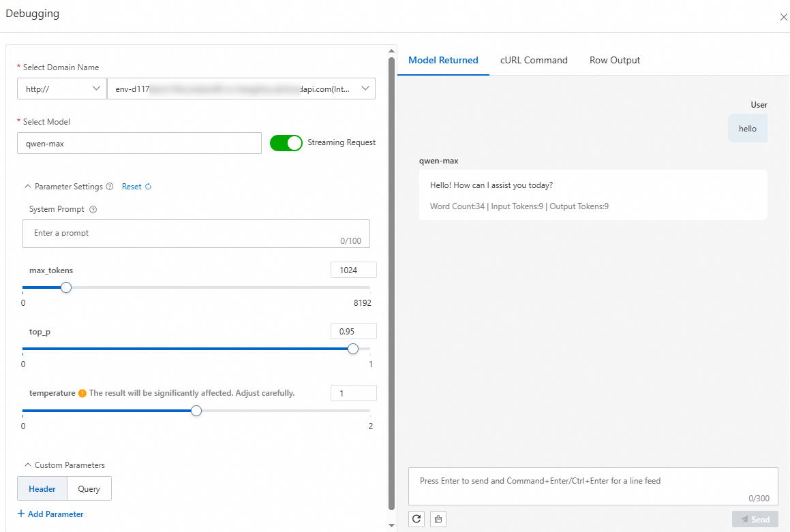Screen dimensions: 790x532
Task: Click the Send button
Action: [755, 518]
